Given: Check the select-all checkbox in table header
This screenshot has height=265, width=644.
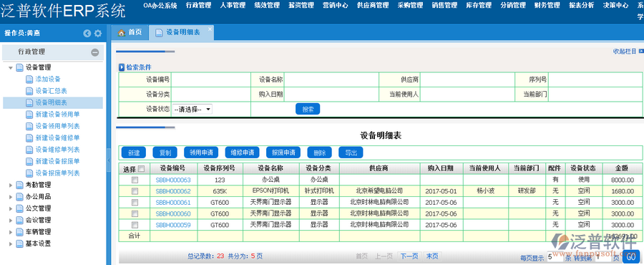Looking at the screenshot, I should tap(141, 168).
